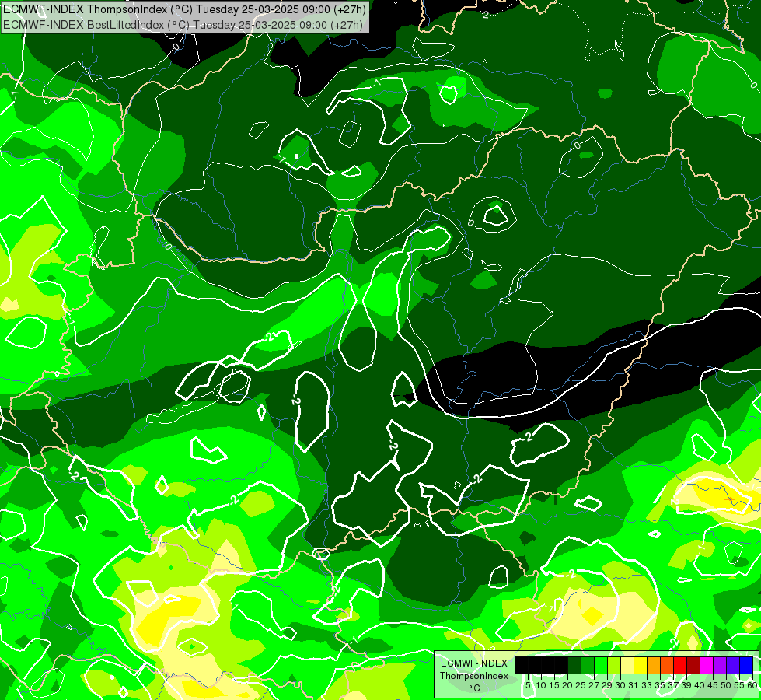
Task: Click the °C unit label in the legend
Action: point(474,688)
